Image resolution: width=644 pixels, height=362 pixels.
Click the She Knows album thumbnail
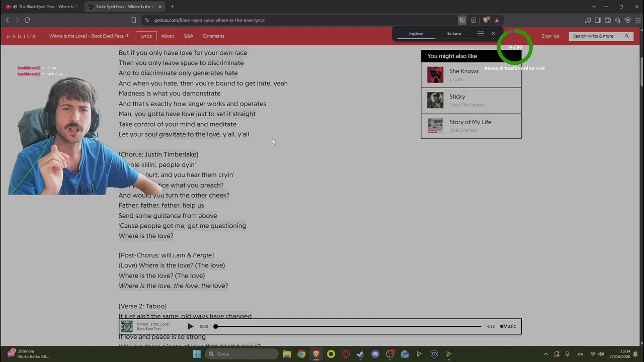tap(435, 75)
